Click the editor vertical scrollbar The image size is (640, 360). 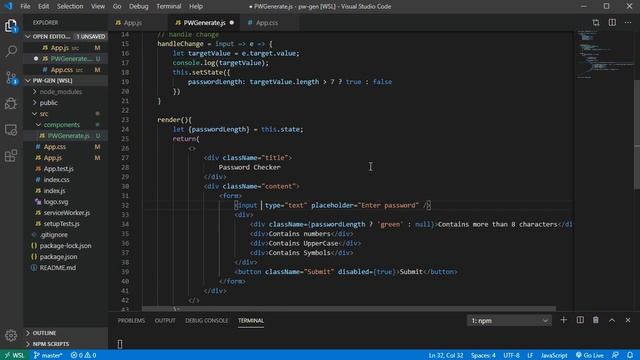coord(637,135)
